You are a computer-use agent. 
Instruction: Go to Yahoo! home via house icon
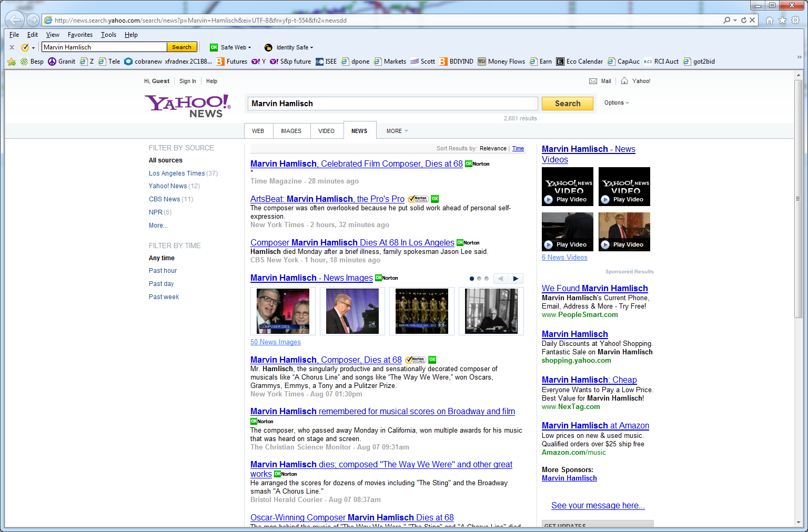(x=624, y=81)
